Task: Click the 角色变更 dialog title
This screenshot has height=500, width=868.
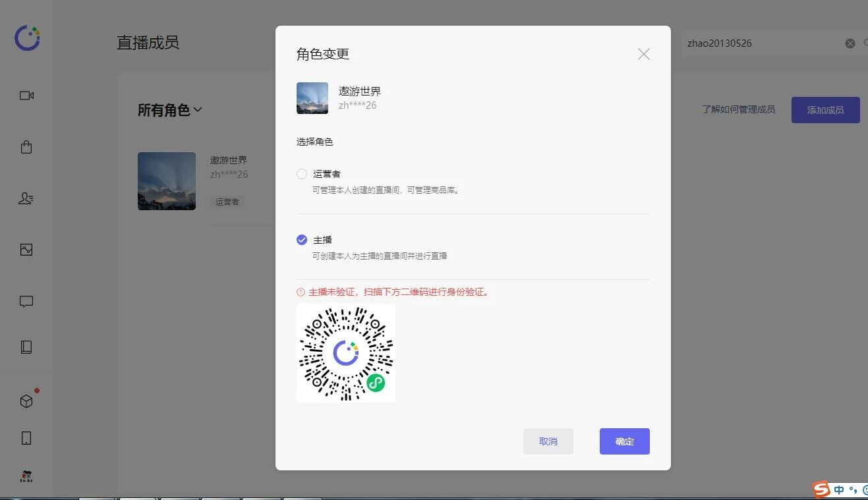Action: (323, 54)
